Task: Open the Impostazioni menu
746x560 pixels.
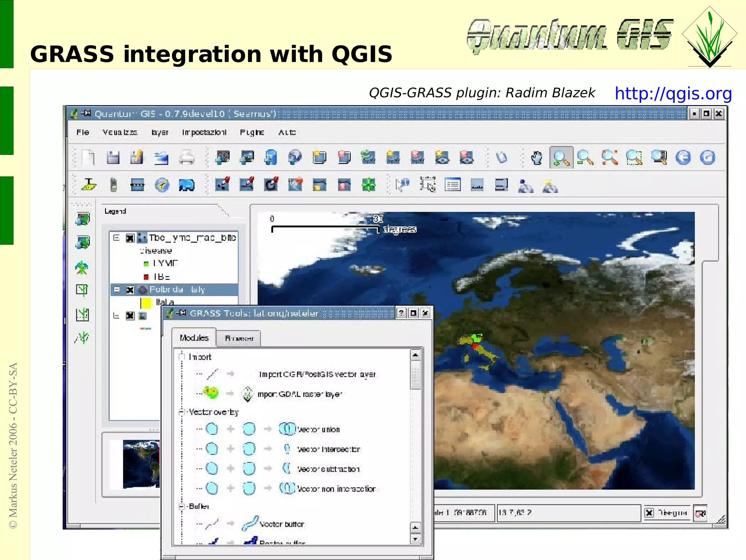Action: 204,132
